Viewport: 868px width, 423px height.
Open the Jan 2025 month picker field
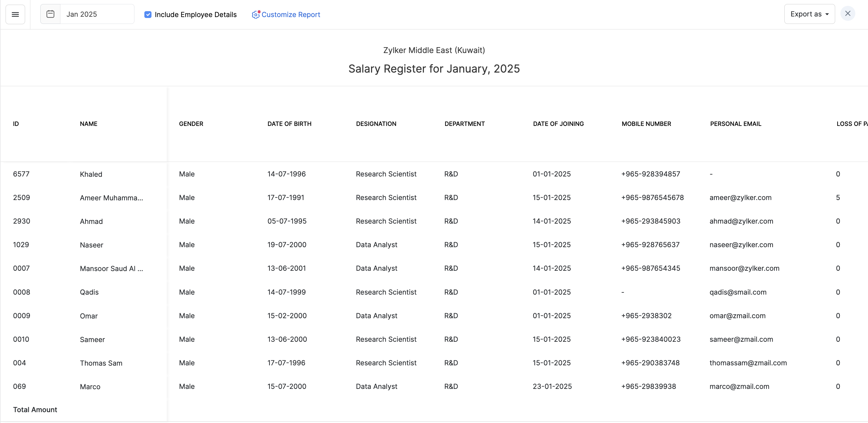(97, 14)
